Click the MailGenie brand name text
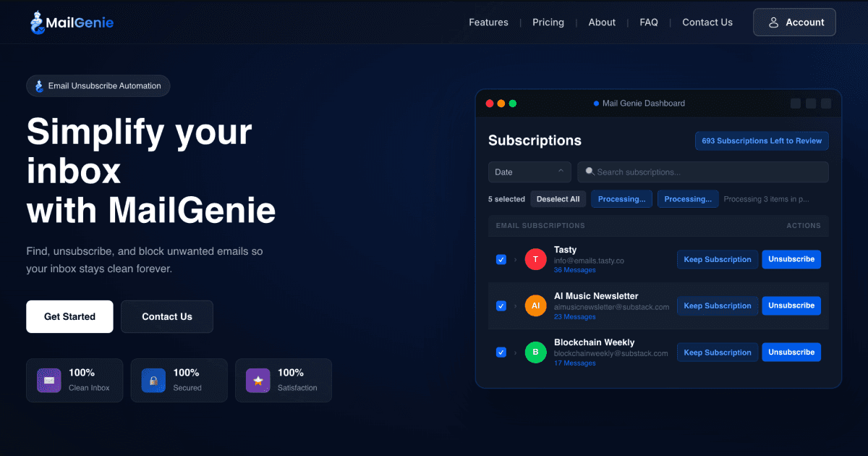Image resolution: width=868 pixels, height=456 pixels. pos(80,22)
